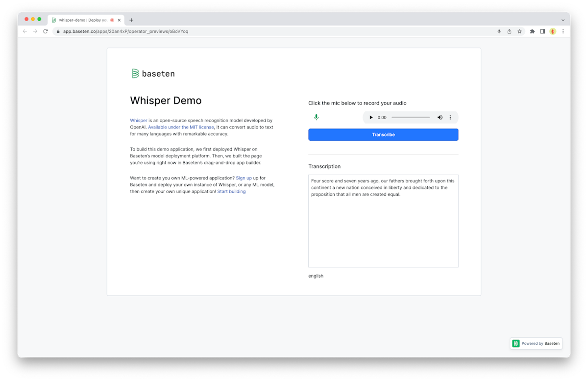Viewport: 588px width, 381px height.
Task: Start recording with the green microphone icon
Action: click(317, 117)
